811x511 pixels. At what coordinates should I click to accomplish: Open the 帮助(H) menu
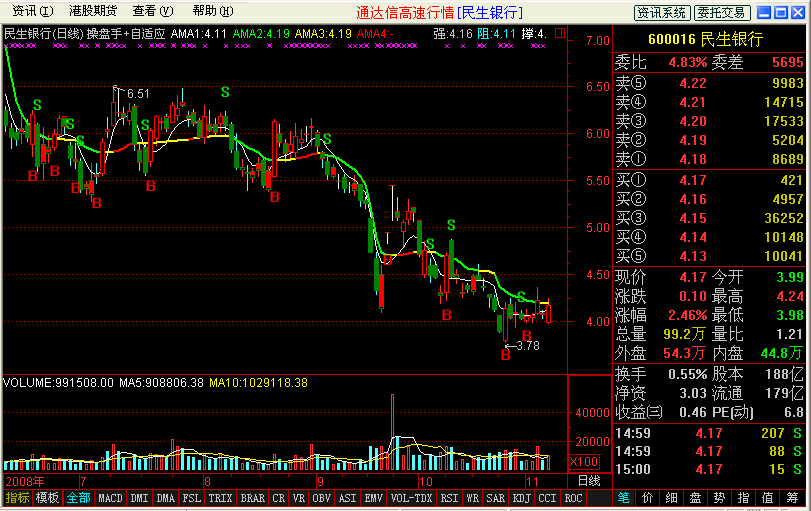coord(213,11)
